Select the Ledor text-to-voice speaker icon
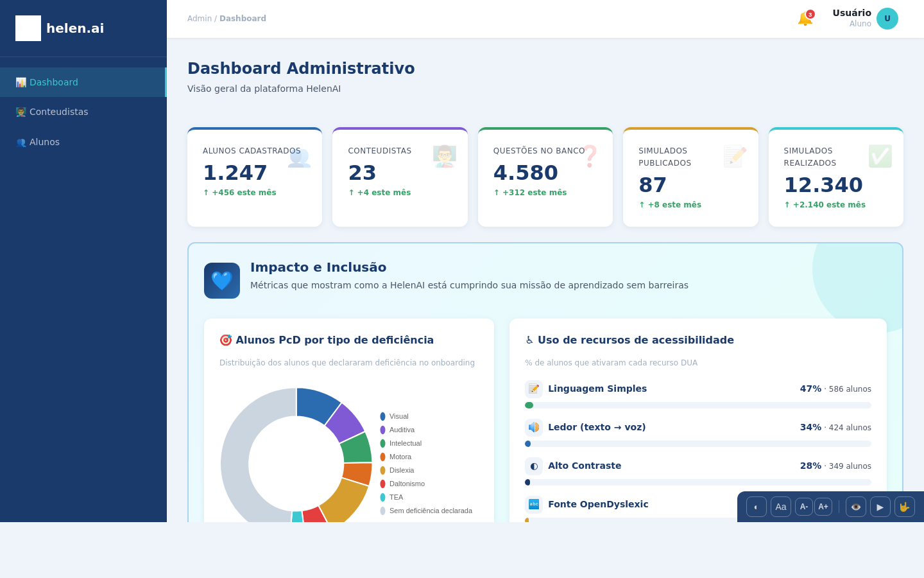The height and width of the screenshot is (578, 924). (533, 427)
